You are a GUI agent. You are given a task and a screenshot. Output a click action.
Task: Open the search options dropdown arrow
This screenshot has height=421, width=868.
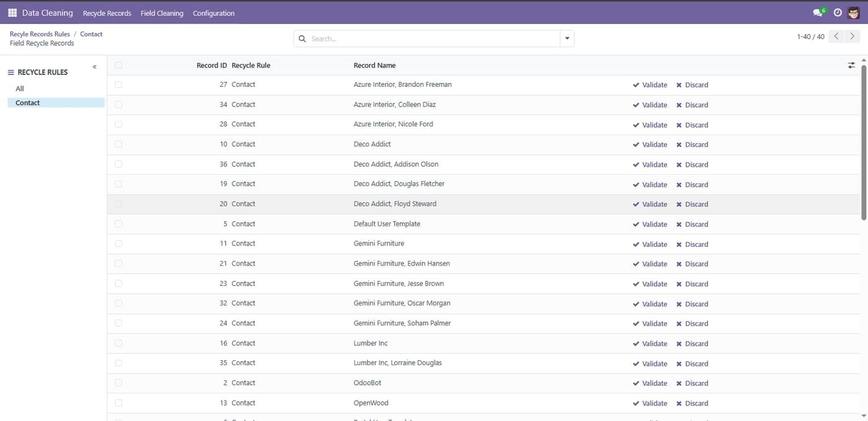(x=567, y=38)
